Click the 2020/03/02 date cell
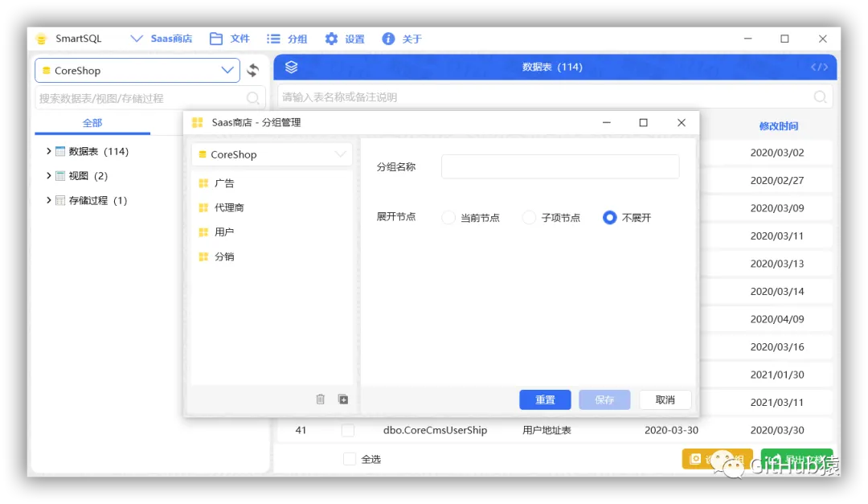 777,153
